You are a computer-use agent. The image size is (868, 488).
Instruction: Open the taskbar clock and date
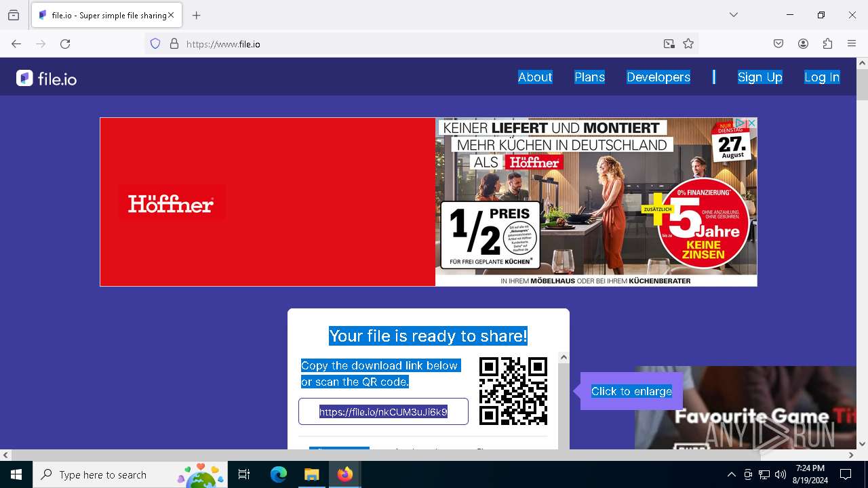pyautogui.click(x=810, y=474)
